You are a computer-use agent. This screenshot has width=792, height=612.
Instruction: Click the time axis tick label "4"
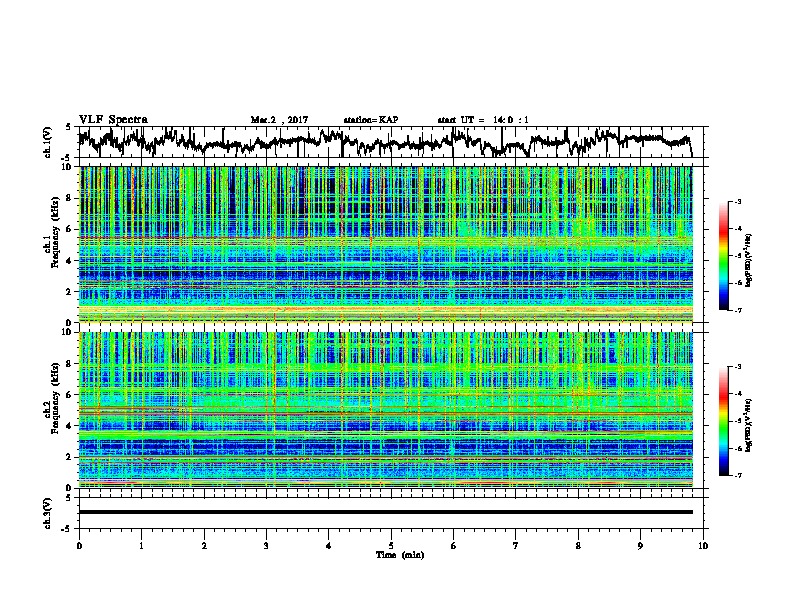[329, 546]
